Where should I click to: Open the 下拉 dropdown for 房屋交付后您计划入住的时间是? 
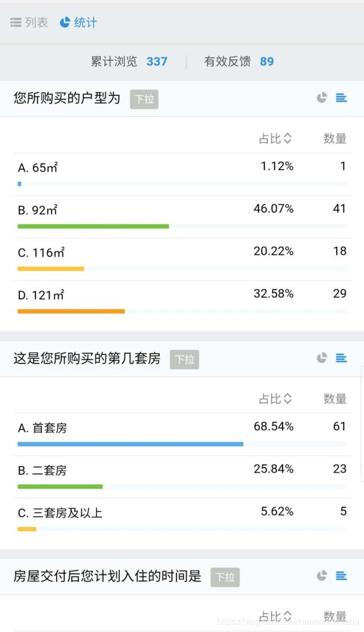pos(225,577)
